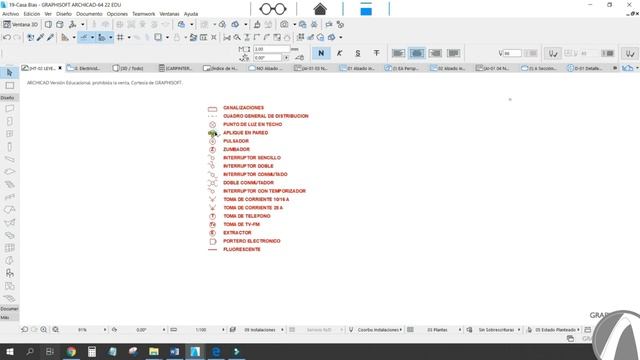Open the zoom percentage dropdown

tap(105, 330)
